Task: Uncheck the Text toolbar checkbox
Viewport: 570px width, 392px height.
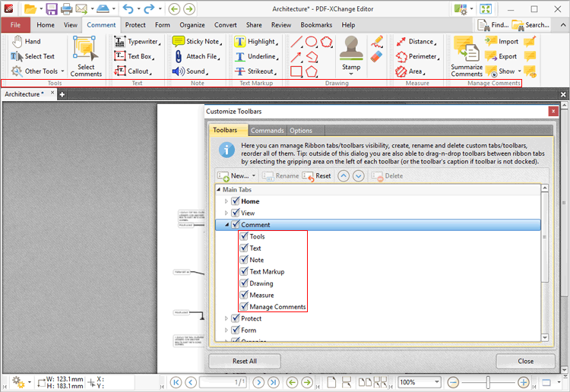Action: pos(244,248)
